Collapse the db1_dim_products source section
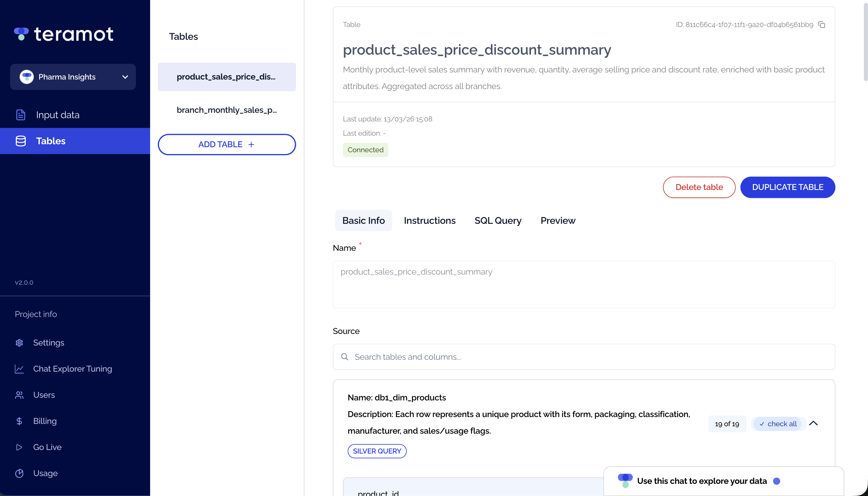Screen dimensions: 868x496 [x=813, y=424]
